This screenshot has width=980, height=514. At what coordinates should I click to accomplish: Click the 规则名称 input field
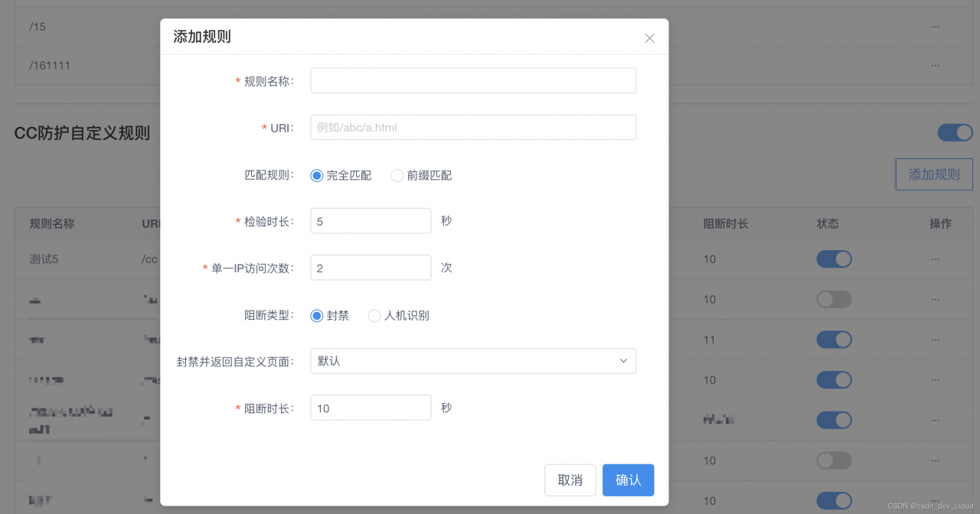pyautogui.click(x=472, y=80)
